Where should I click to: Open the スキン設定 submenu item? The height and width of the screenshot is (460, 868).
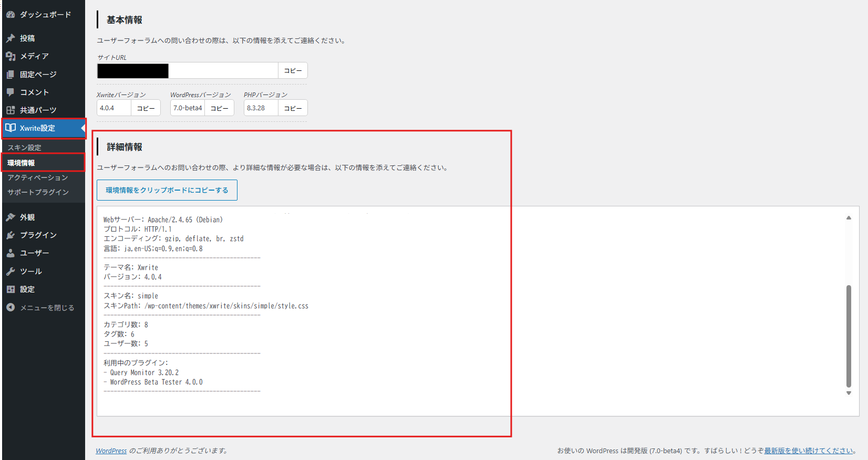(x=24, y=148)
